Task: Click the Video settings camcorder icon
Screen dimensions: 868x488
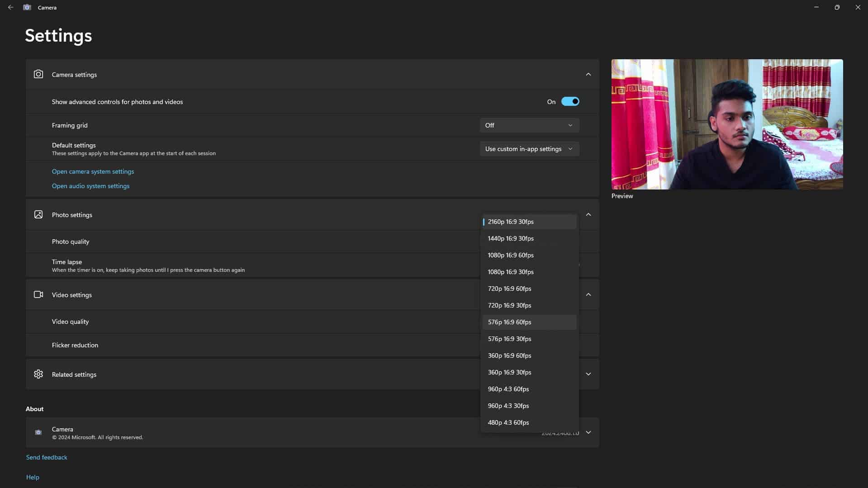Action: 38,294
